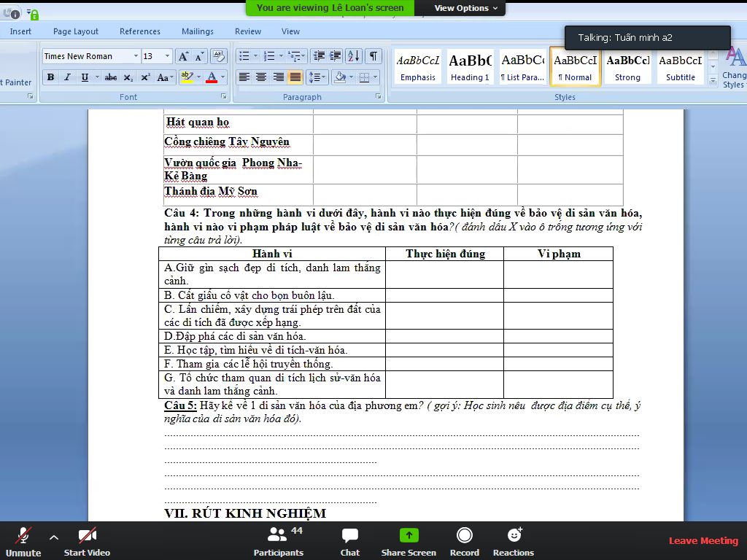Apply List Paragraph style
Viewport: 747px width, 560px height.
click(x=522, y=67)
